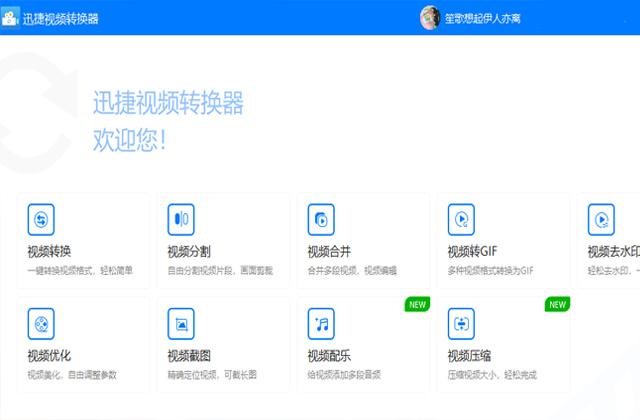
Task: Click the 视频合并 card title
Action: click(329, 251)
